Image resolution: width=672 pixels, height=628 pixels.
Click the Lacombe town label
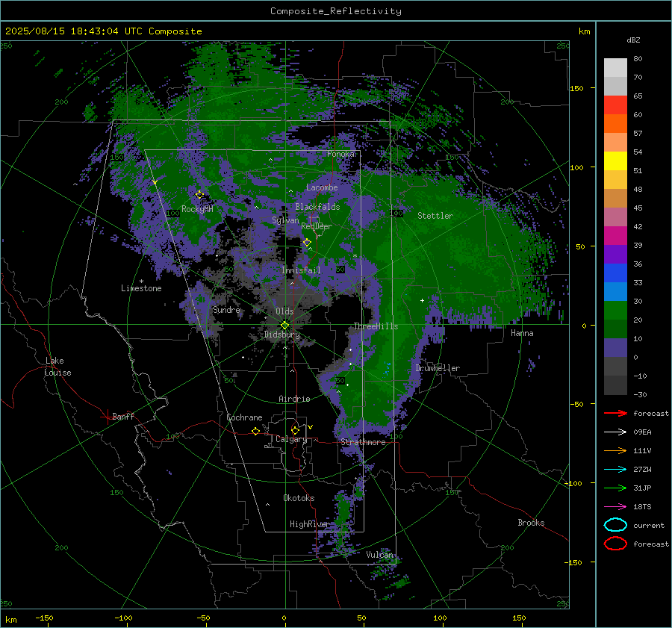[322, 187]
